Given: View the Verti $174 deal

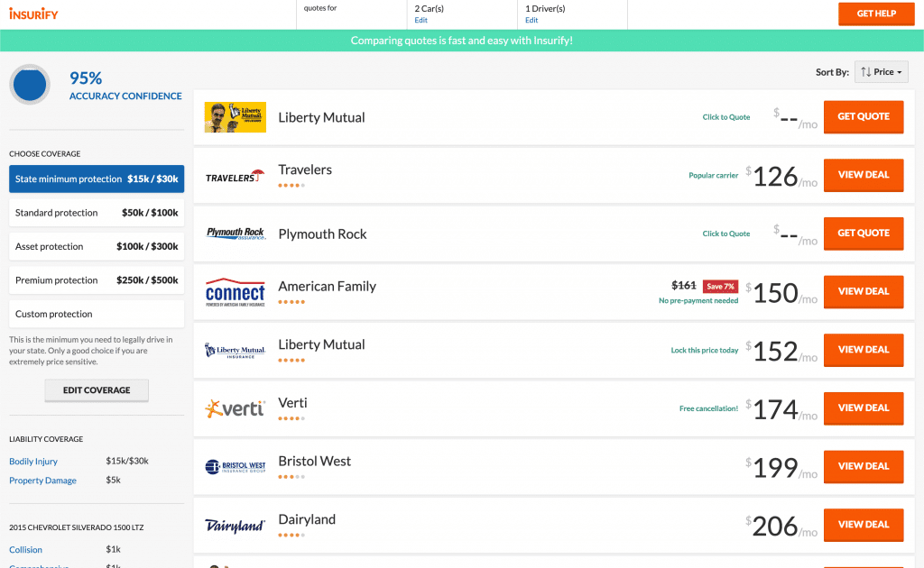Looking at the screenshot, I should coord(864,408).
